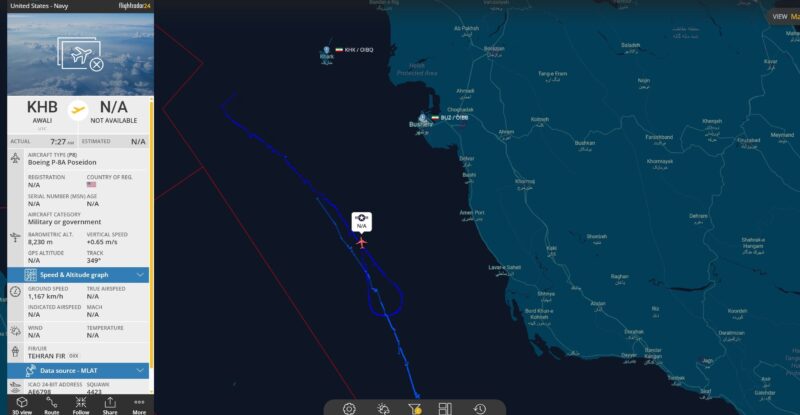Click the Follow aircraft icon
The width and height of the screenshot is (800, 415).
coord(81,405)
